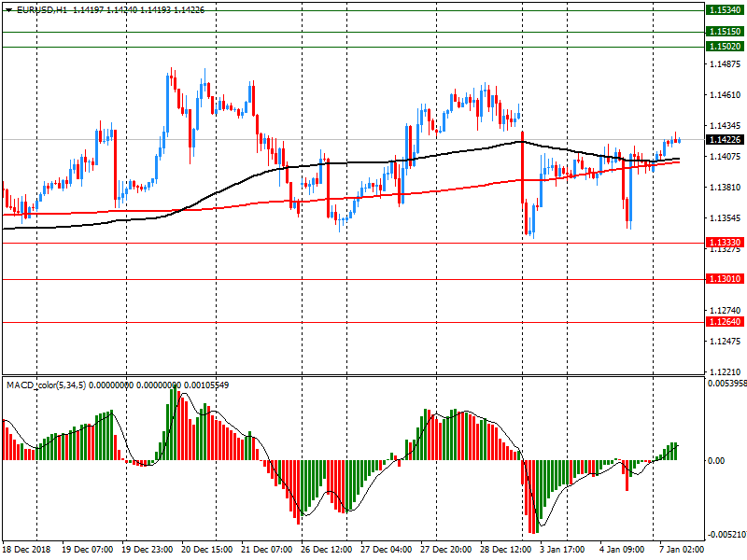Click the 28 Dec 12:00 time axis label
Image resolution: width=747 pixels, height=560 pixels.
point(506,551)
